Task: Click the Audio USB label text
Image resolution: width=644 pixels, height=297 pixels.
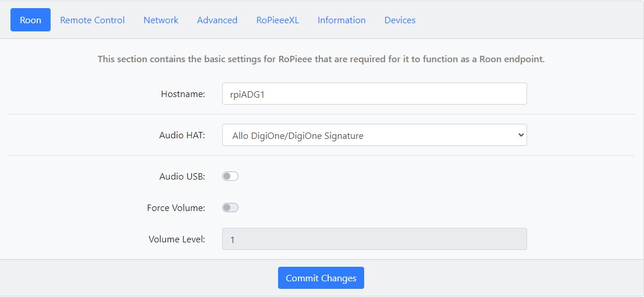Action: (182, 176)
